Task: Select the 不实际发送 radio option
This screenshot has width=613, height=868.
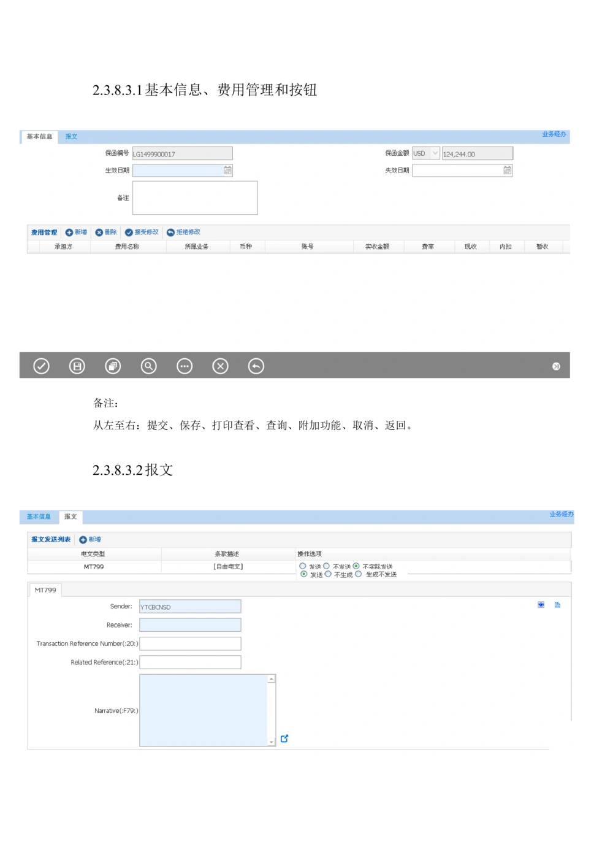Action: 356,566
